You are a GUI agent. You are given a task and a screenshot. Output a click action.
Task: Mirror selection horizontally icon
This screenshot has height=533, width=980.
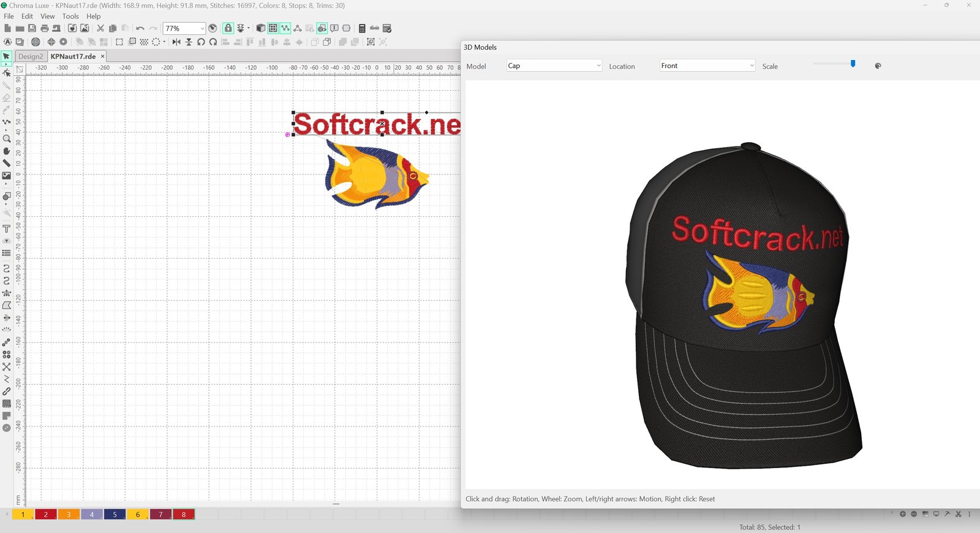click(x=176, y=42)
